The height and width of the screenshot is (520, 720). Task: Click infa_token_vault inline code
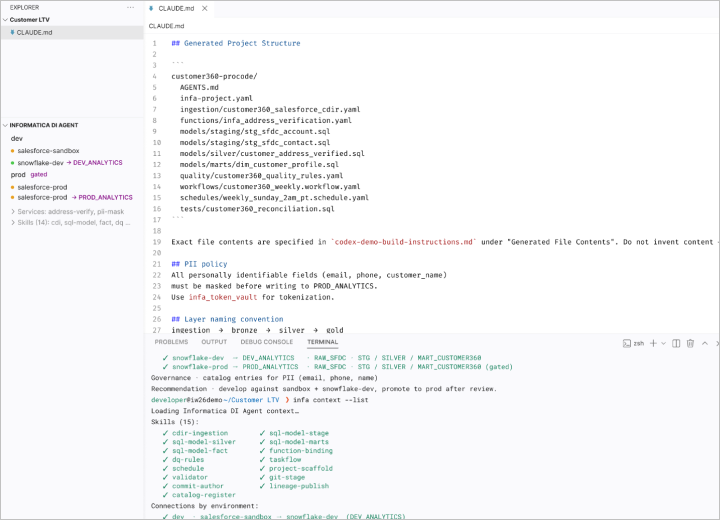[x=223, y=297]
